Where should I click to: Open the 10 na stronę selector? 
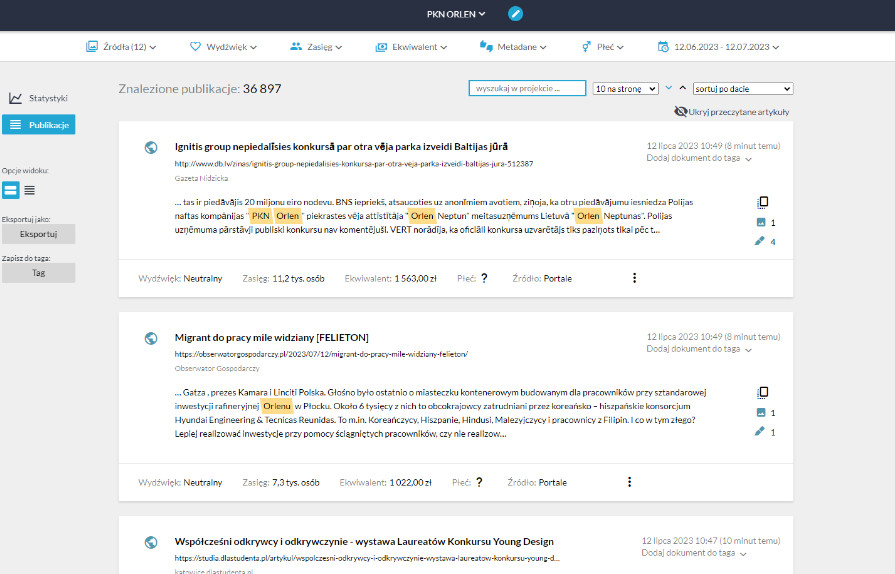[x=625, y=88]
